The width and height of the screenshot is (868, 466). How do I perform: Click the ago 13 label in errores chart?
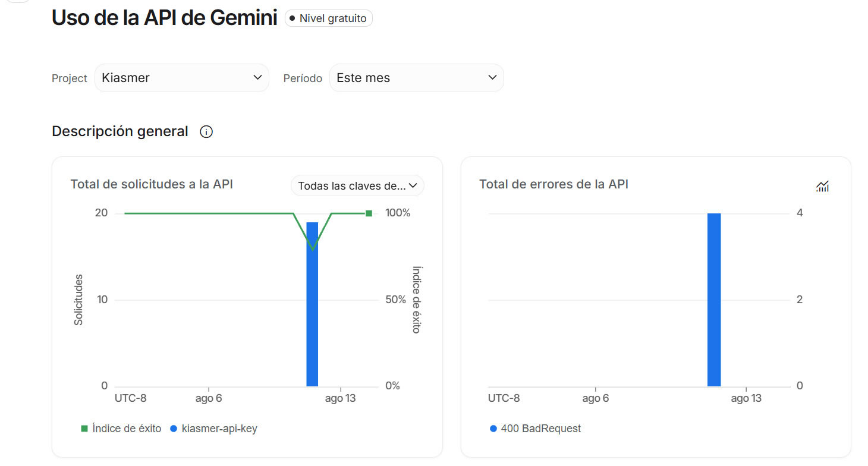[746, 398]
